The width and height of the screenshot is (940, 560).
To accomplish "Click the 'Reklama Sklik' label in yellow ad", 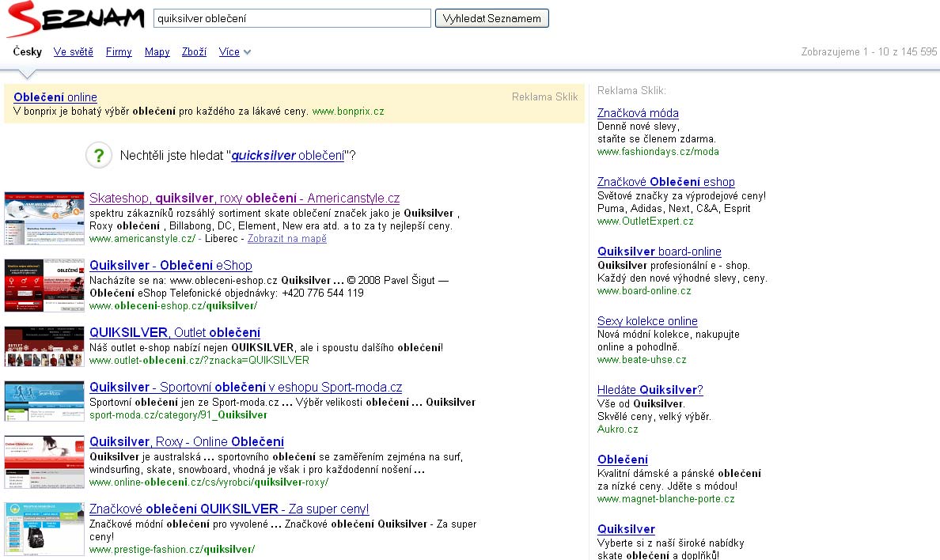I will tap(544, 96).
